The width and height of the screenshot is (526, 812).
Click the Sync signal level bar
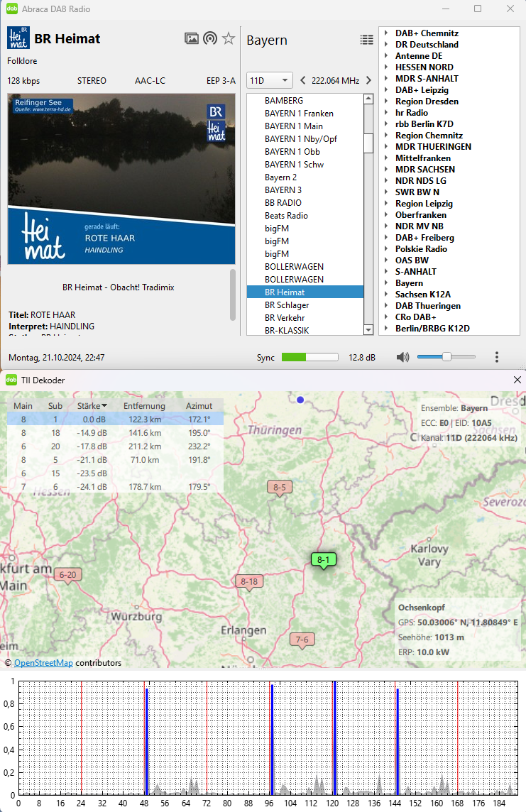[x=309, y=357]
